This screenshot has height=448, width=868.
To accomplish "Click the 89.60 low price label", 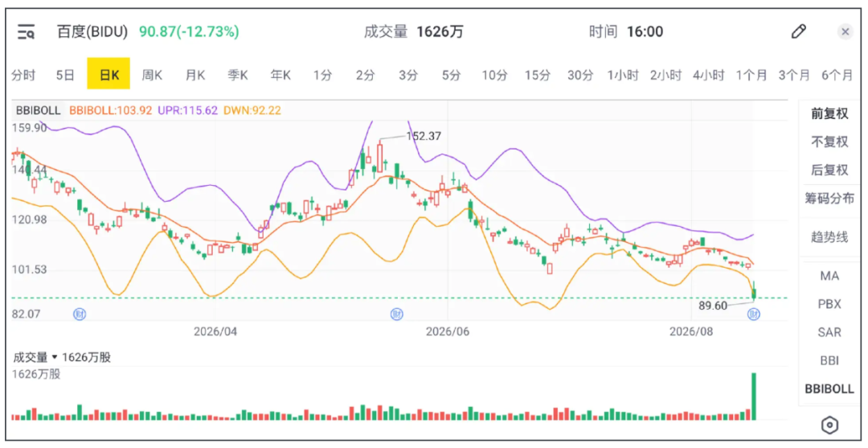I will pyautogui.click(x=712, y=306).
